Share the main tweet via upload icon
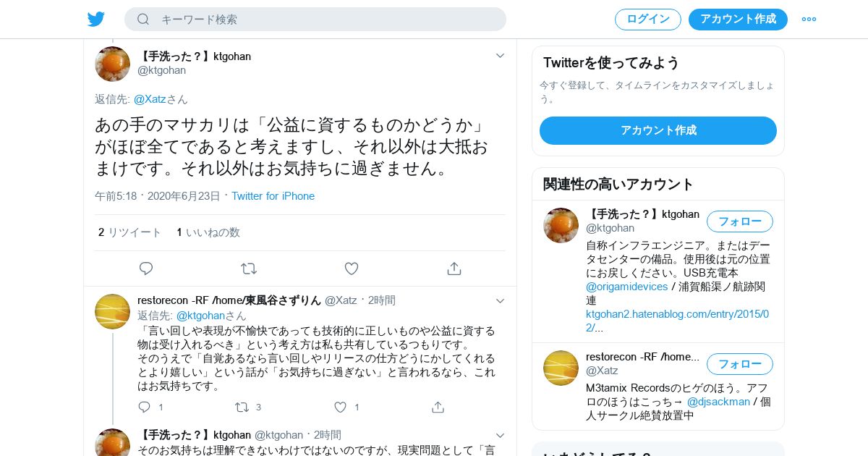This screenshot has height=456, width=868. coord(454,269)
